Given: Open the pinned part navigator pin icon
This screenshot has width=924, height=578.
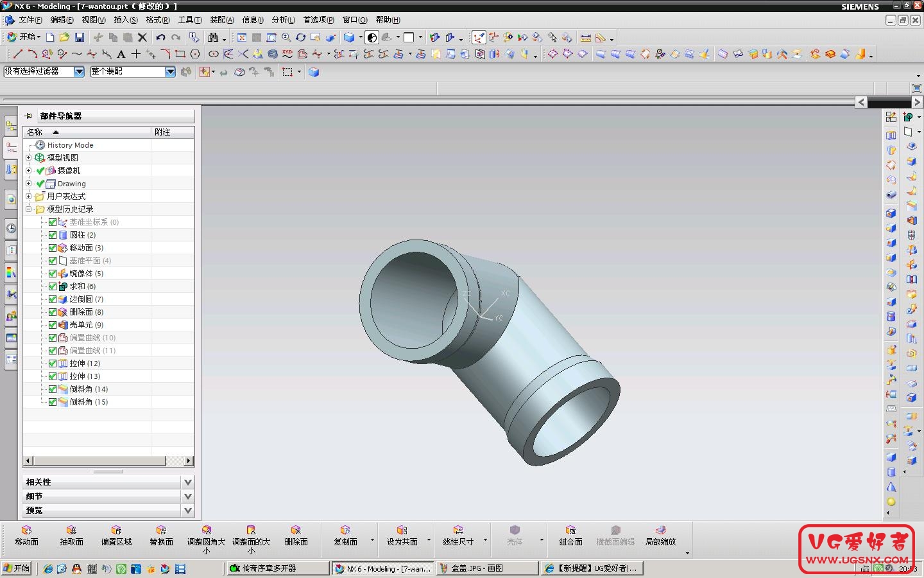Looking at the screenshot, I should (x=28, y=116).
